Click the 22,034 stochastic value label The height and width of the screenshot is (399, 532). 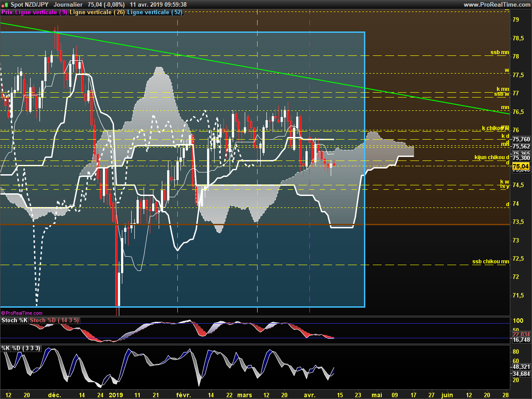[x=521, y=334]
